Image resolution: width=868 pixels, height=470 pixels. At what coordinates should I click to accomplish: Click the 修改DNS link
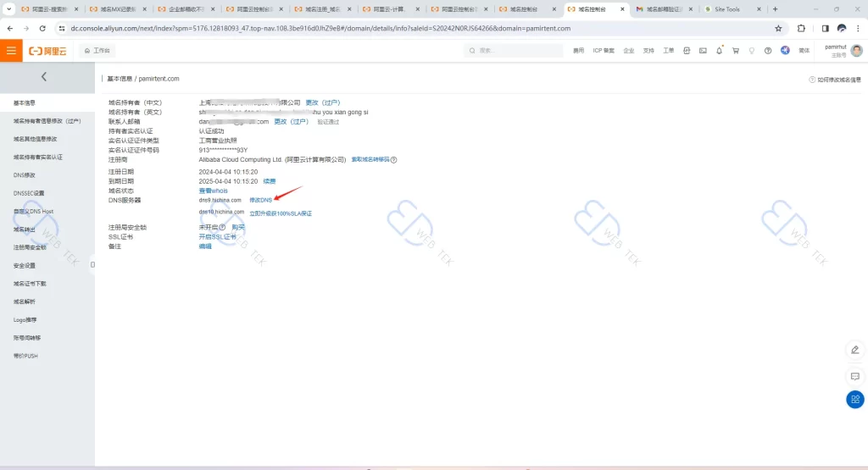tap(261, 200)
